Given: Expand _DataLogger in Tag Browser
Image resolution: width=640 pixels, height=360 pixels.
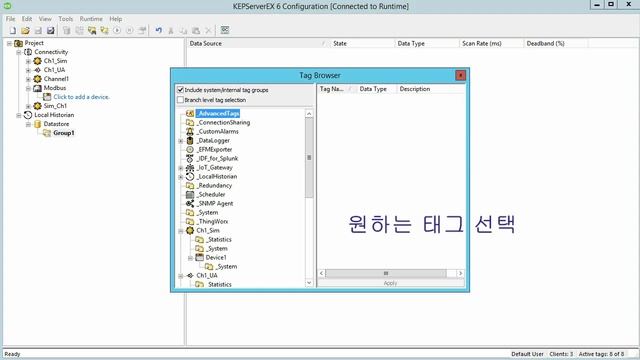Looking at the screenshot, I should 181,141.
